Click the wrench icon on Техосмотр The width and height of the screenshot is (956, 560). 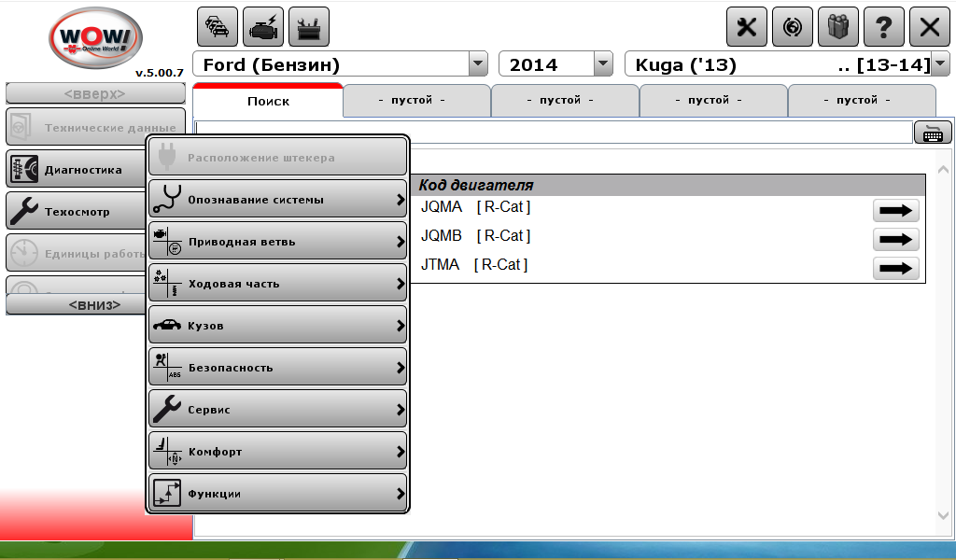click(x=24, y=212)
